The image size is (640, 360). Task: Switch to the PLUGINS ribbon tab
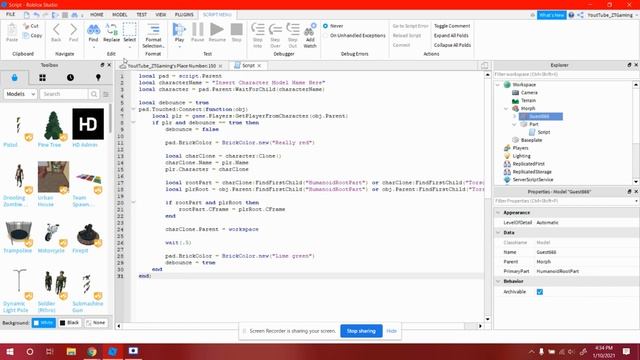click(184, 15)
